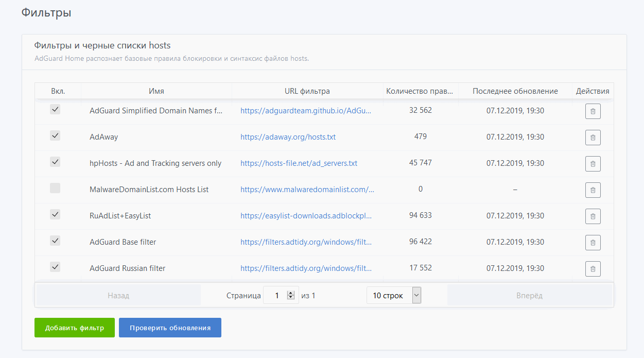The image size is (644, 358).
Task: Toggle the RuAdList+EasyList checkbox
Action: click(55, 214)
